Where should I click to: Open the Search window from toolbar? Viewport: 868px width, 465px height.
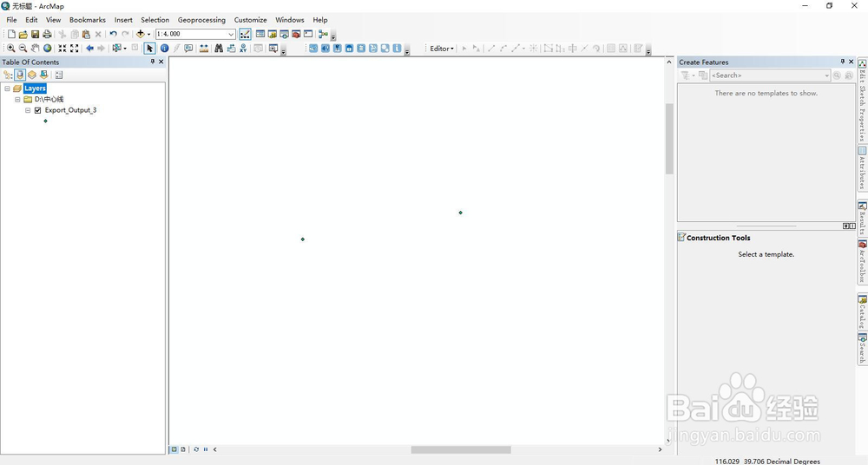(284, 35)
